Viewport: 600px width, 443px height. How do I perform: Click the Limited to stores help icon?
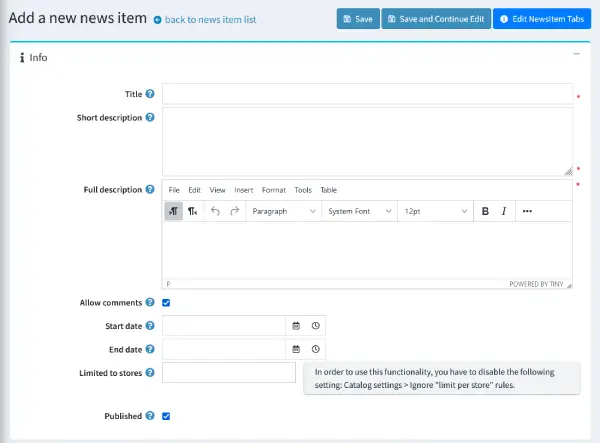(x=150, y=373)
